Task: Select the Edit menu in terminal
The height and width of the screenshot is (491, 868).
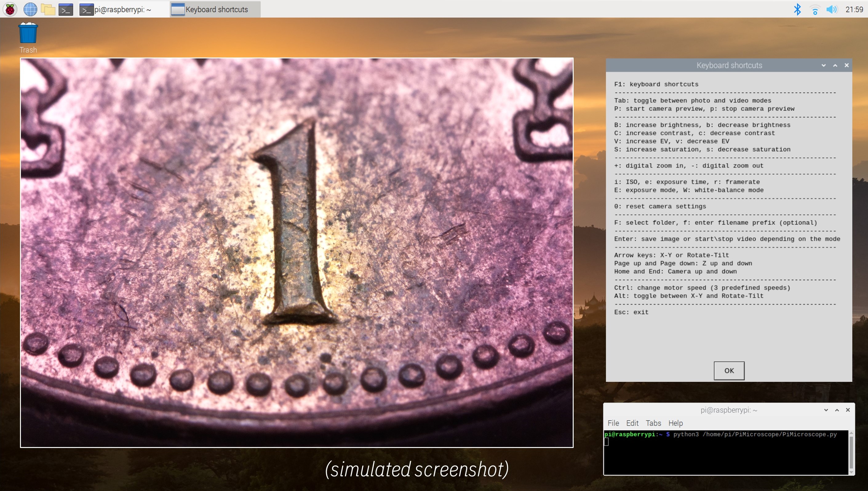Action: point(631,422)
